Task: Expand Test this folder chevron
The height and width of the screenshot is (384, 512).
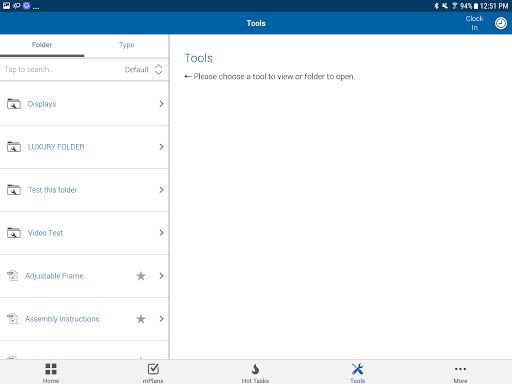Action: (161, 190)
